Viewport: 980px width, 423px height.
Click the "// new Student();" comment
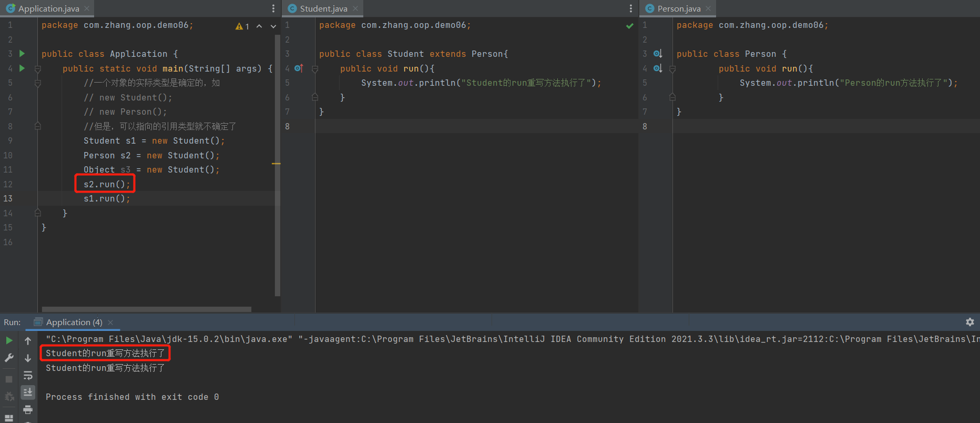pyautogui.click(x=128, y=98)
